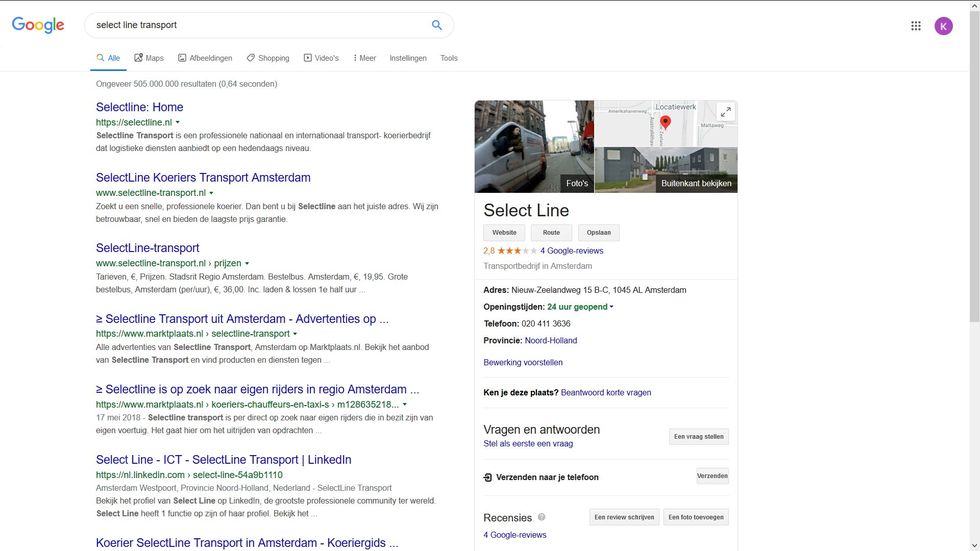Open the Noord-Holland province link

coord(551,340)
